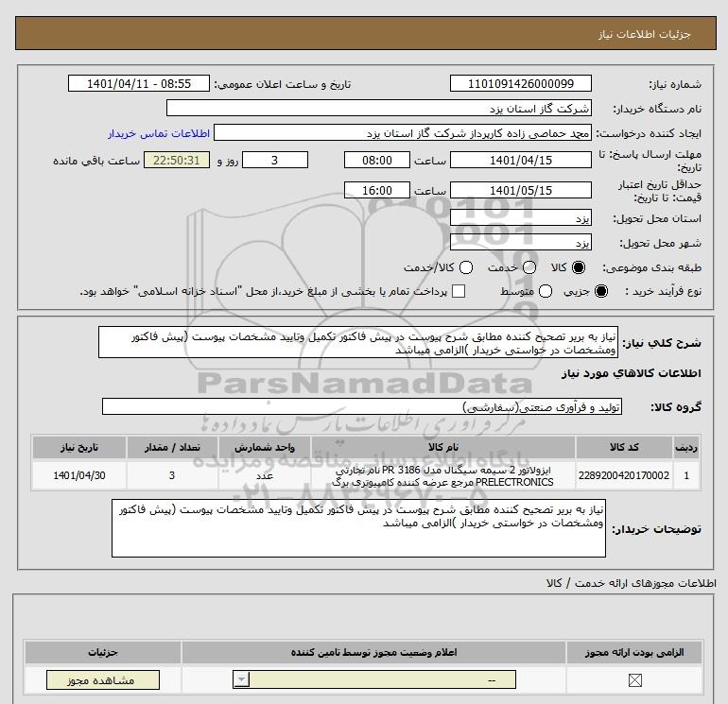Toggle the mandatory permit checkbox
This screenshot has width=728, height=704.
point(634,680)
